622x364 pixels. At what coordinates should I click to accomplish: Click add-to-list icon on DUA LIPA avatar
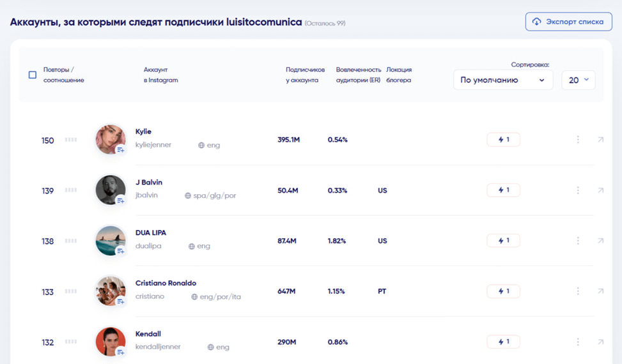[x=120, y=251]
